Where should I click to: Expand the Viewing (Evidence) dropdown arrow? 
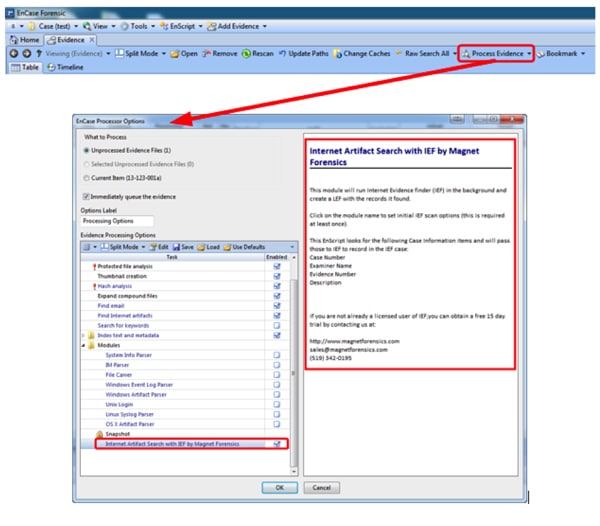108,54
